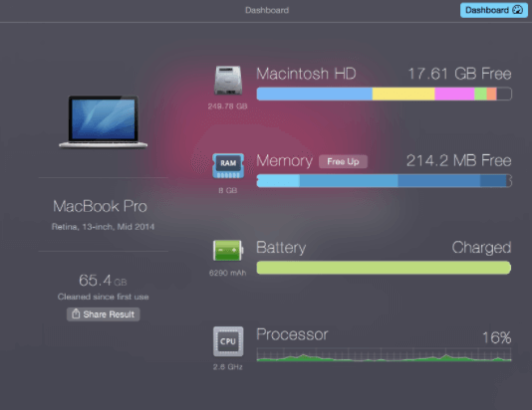The height and width of the screenshot is (410, 532).
Task: Click the 17.61 GB Free label
Action: (459, 74)
